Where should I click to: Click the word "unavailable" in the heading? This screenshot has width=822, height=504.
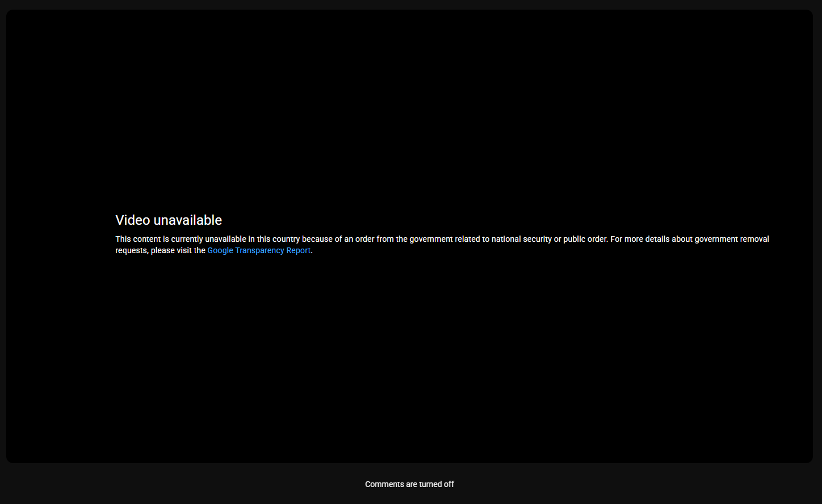pos(187,220)
